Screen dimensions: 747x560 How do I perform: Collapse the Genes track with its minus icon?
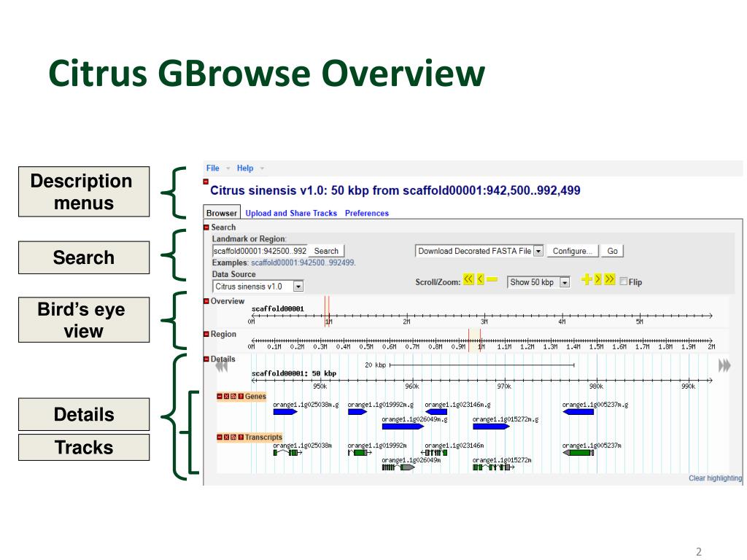220,396
